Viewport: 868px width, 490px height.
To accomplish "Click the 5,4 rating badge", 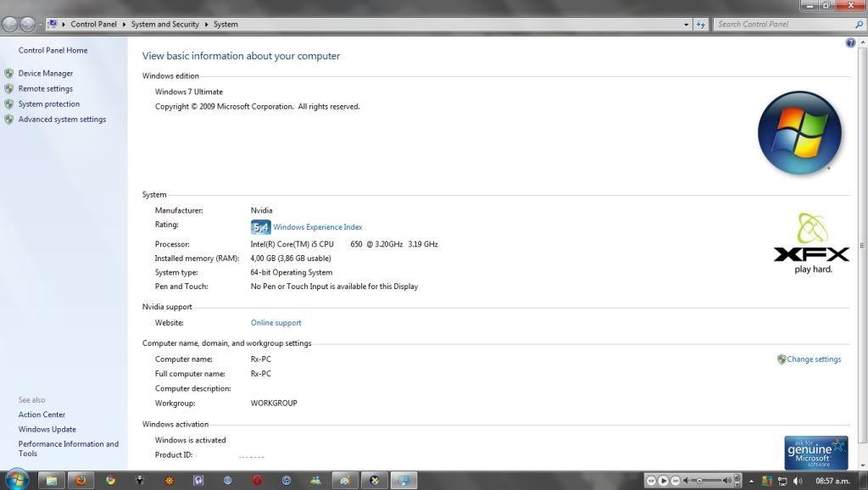I will click(260, 227).
